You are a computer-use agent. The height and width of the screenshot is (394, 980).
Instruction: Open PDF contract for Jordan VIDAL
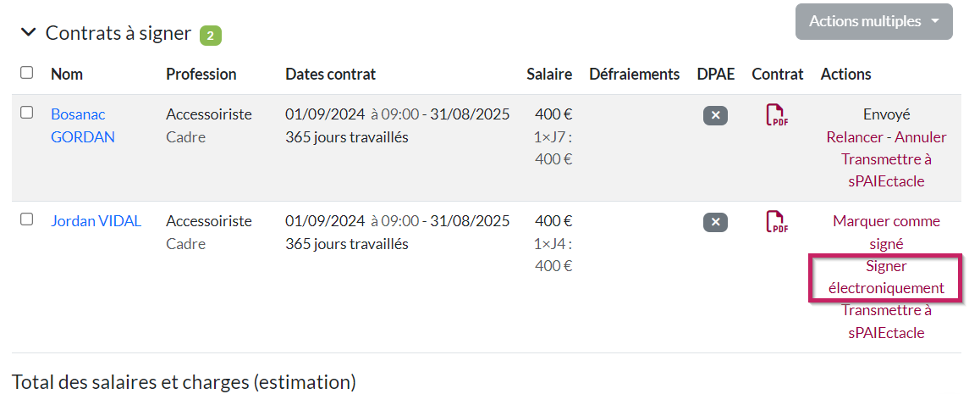[776, 222]
